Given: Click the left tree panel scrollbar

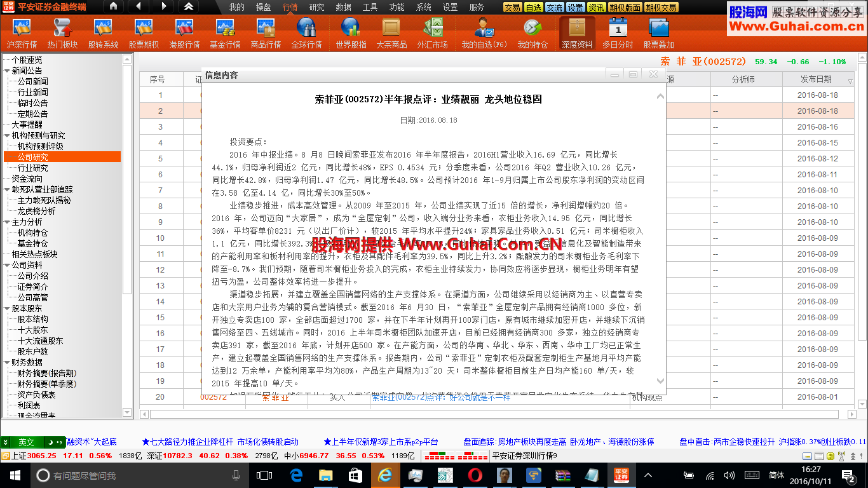Looking at the screenshot, I should coord(127,178).
